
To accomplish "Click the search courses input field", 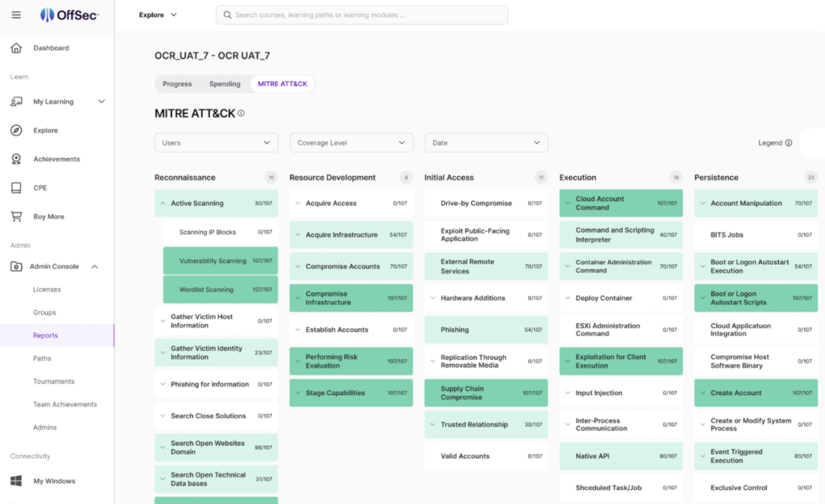I will pos(362,15).
